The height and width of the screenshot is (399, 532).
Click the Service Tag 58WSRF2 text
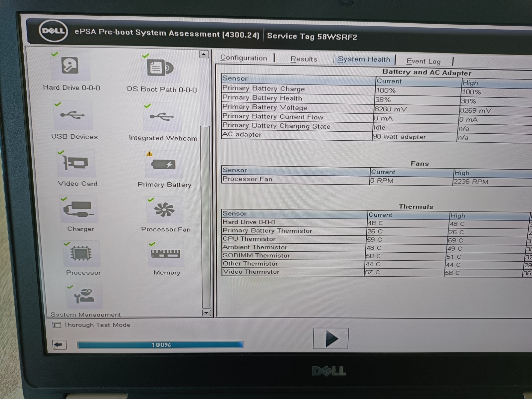(x=312, y=36)
